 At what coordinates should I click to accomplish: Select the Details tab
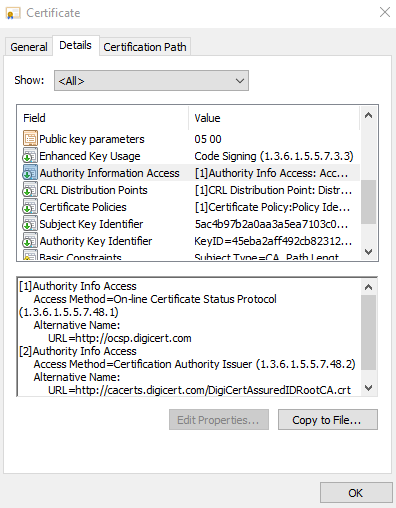[x=75, y=45]
